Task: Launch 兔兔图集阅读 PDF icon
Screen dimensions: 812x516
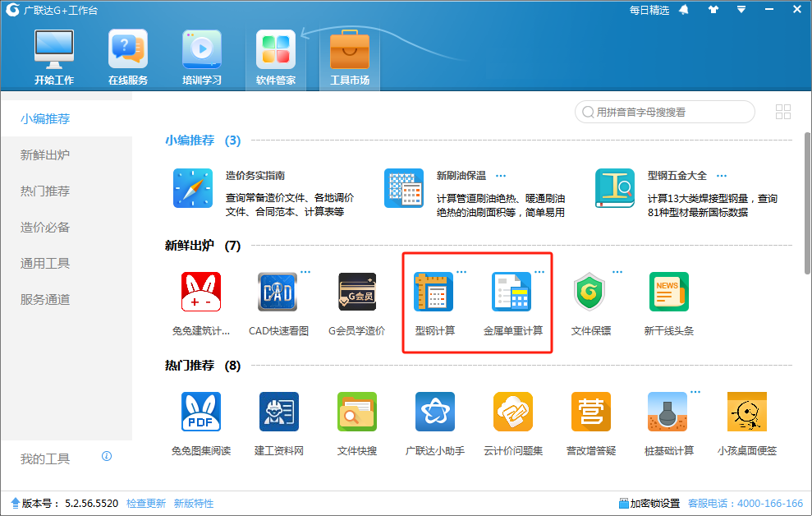Action: [201, 412]
